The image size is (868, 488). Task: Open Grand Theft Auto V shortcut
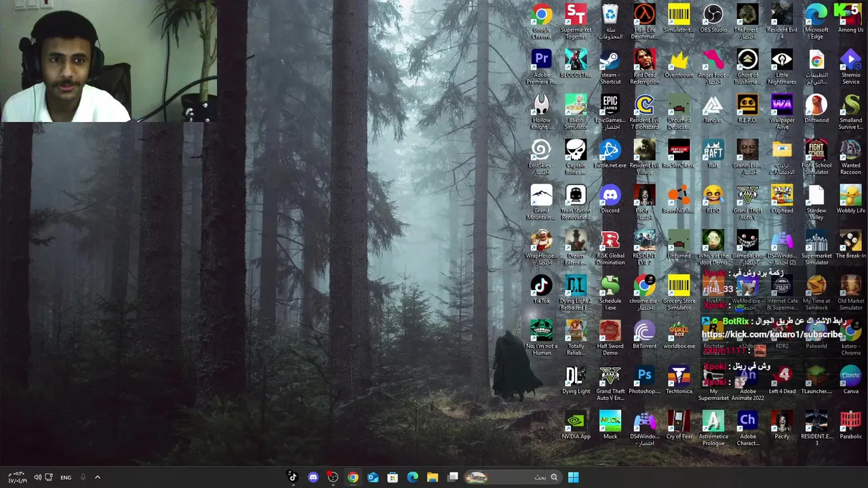pyautogui.click(x=747, y=202)
